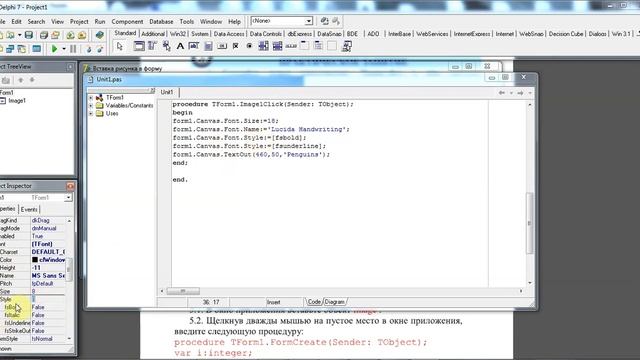Click the Pause program icon

click(x=73, y=49)
